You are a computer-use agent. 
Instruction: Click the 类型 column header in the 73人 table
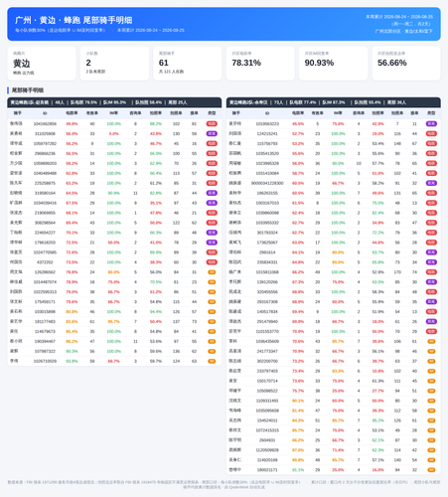coord(431,113)
